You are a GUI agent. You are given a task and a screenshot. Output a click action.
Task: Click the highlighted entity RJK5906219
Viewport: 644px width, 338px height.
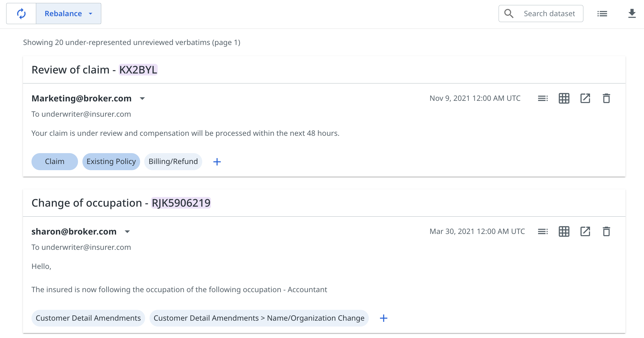coord(181,203)
